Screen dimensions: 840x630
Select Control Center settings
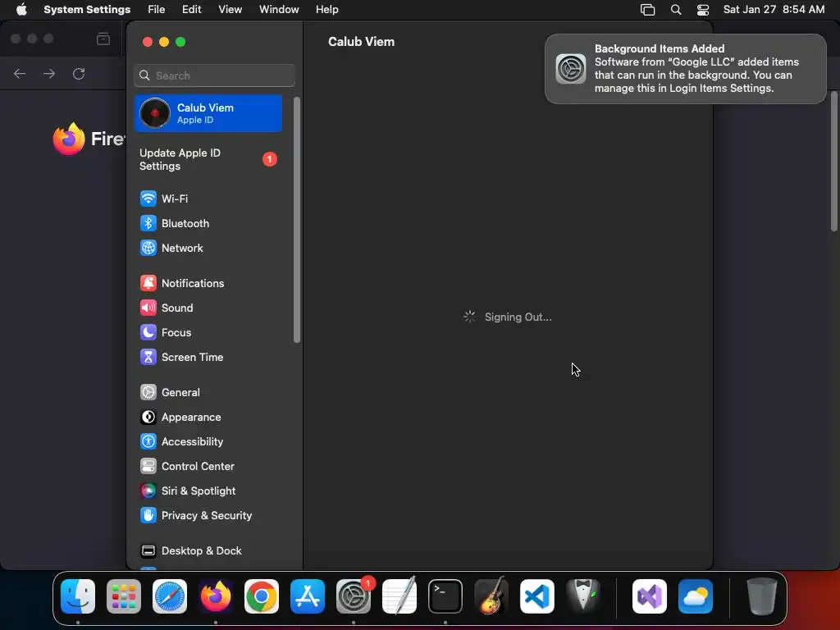click(x=208, y=467)
